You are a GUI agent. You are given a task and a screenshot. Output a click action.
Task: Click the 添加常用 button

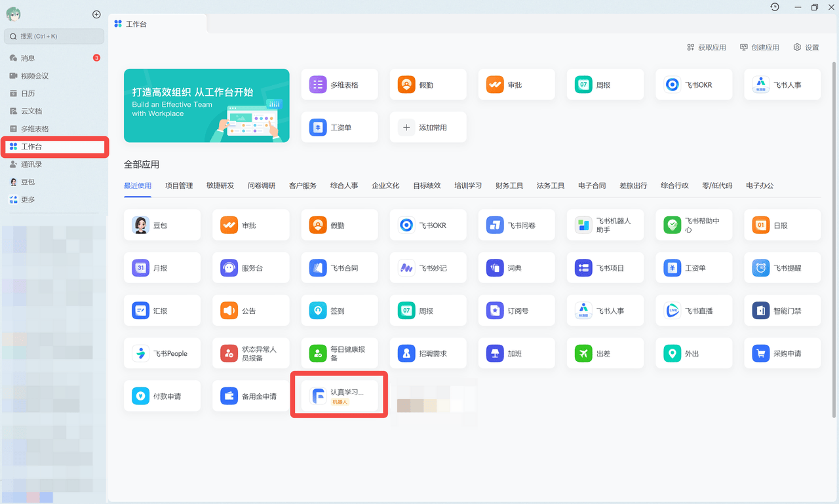428,127
